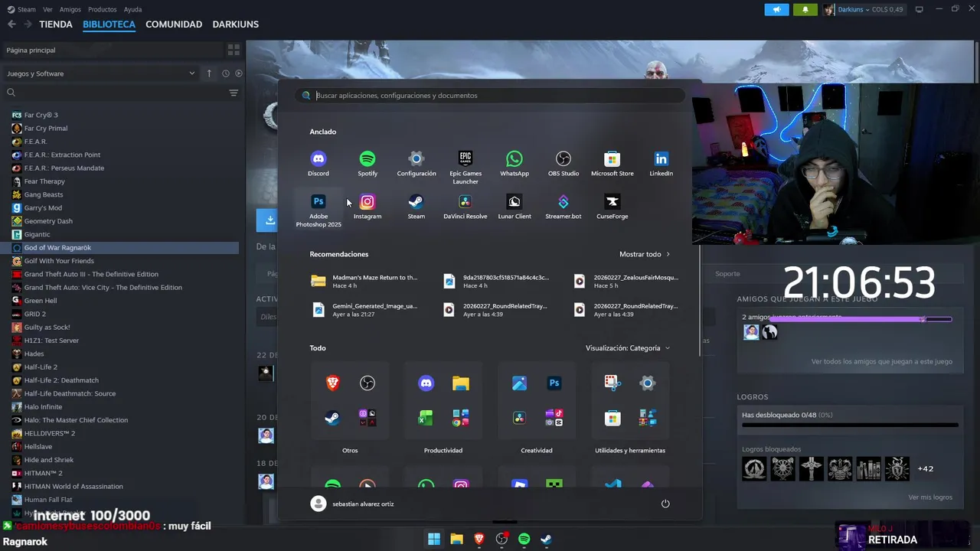980x551 pixels.
Task: Open Microsoft Store pinned app
Action: pyautogui.click(x=612, y=164)
